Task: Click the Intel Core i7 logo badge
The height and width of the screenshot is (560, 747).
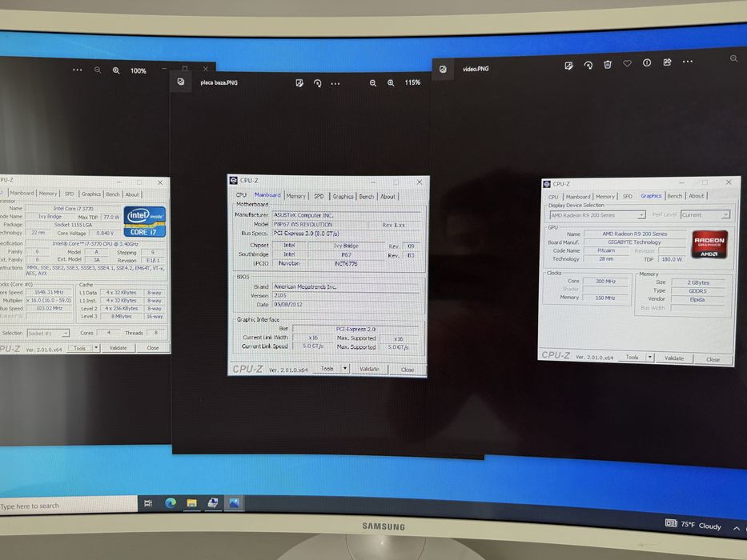Action: point(145,222)
